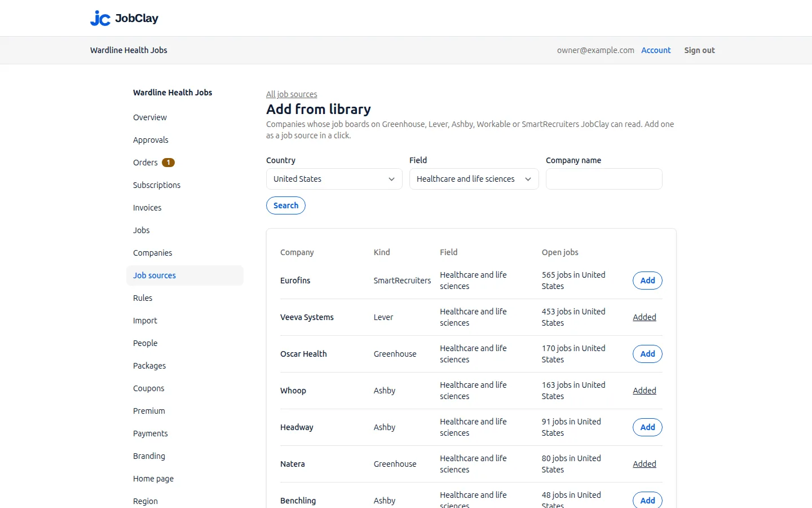
Task: Go back to All job sources
Action: (x=292, y=94)
